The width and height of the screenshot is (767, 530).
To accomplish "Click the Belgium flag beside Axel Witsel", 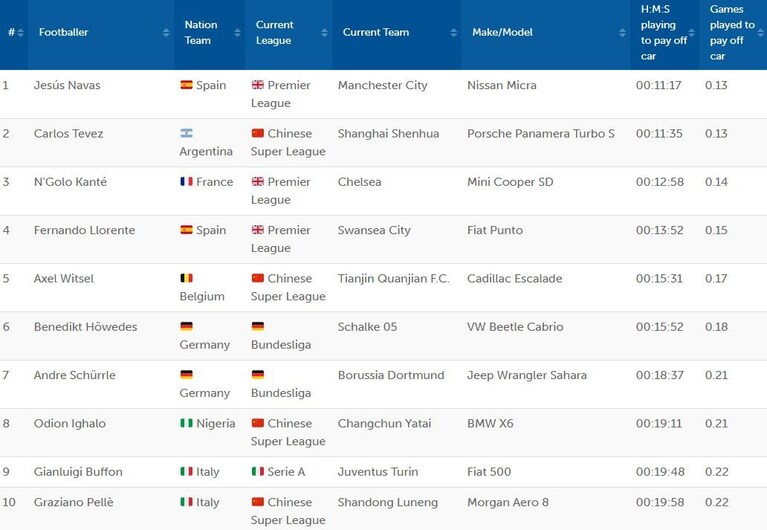I will point(186,278).
